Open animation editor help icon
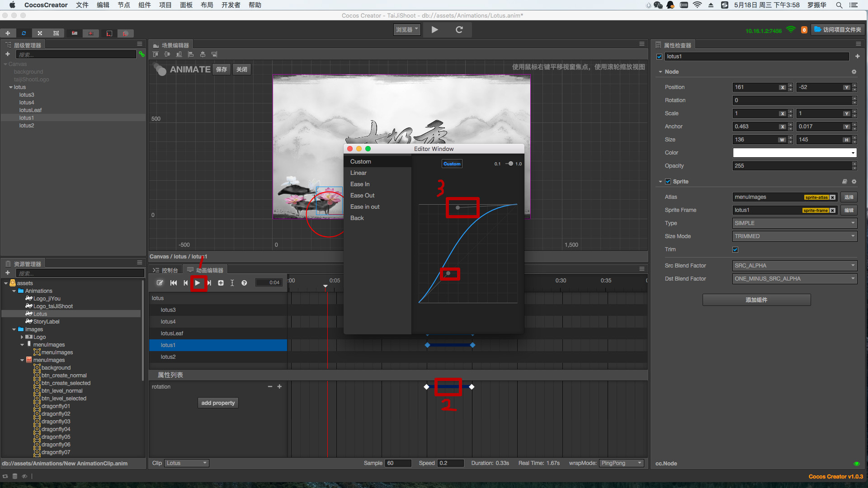Image resolution: width=868 pixels, height=488 pixels. pos(244,283)
